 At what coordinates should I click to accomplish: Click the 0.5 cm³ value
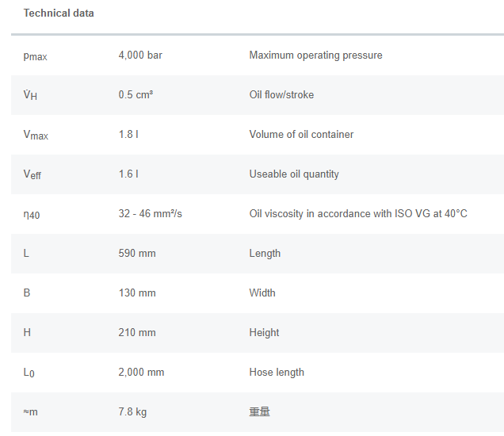coord(136,95)
